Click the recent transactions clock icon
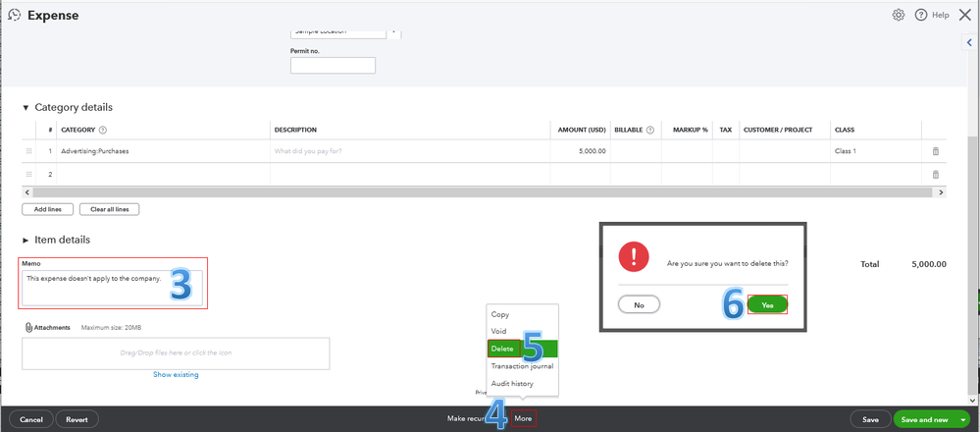Screen dimensions: 980x432 (x=15, y=15)
